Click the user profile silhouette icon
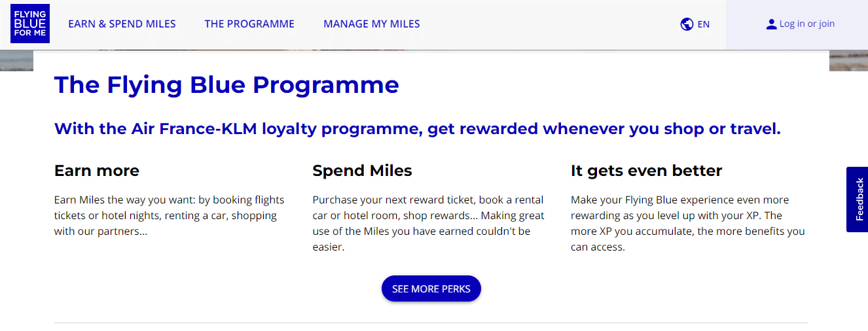The image size is (868, 331). tap(771, 24)
